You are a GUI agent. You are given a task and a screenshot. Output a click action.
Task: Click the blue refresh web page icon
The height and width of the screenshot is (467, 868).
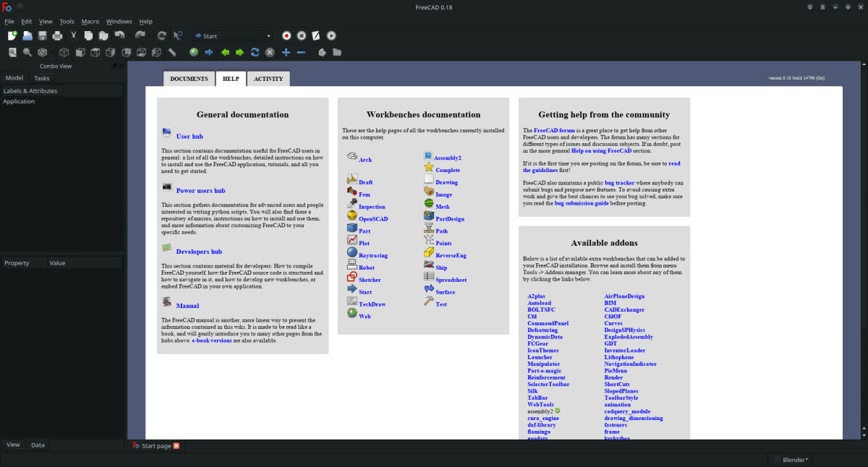tap(255, 52)
